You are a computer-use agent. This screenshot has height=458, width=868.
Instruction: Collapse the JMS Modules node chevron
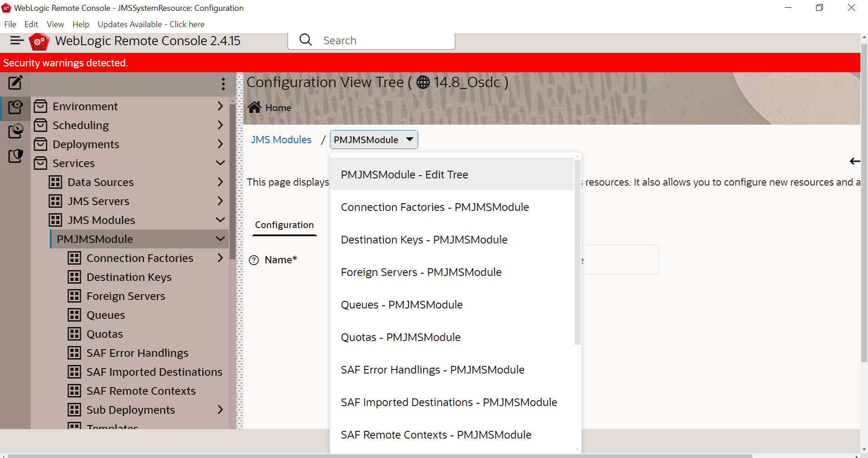pyautogui.click(x=220, y=220)
